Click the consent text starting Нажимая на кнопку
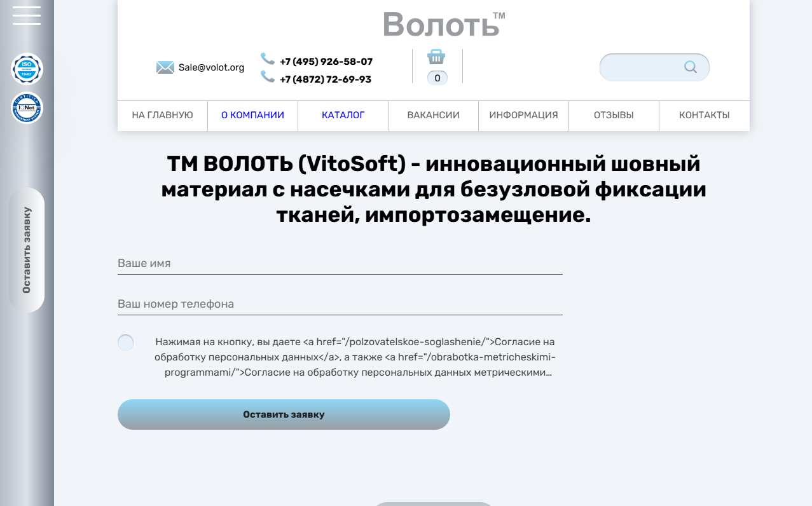The height and width of the screenshot is (506, 812). tap(355, 357)
